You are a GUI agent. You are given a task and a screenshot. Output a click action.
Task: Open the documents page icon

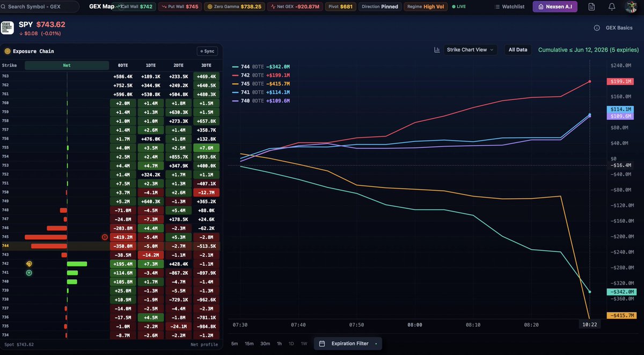tap(591, 7)
